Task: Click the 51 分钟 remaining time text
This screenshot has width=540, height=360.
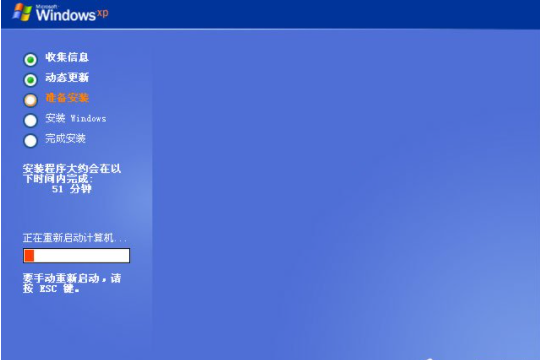Action: point(72,189)
